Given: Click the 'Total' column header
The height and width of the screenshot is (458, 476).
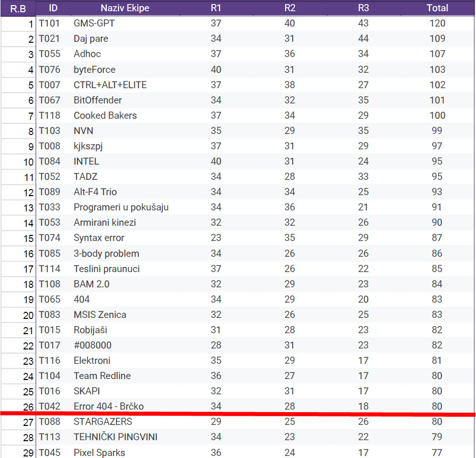Looking at the screenshot, I should click(437, 8).
